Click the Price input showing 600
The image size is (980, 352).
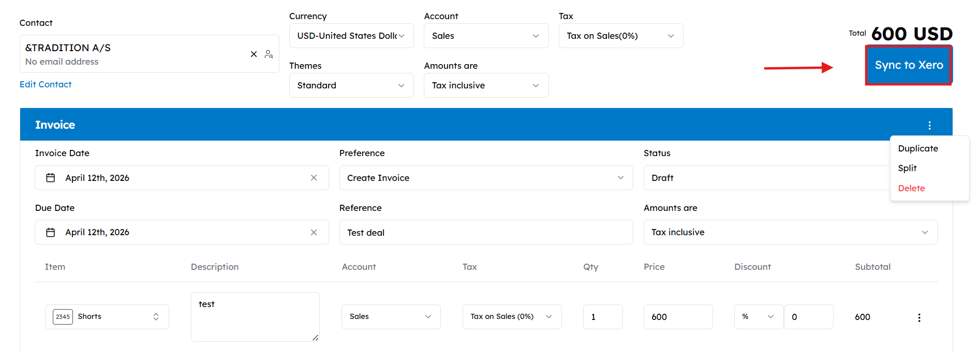[x=678, y=317]
